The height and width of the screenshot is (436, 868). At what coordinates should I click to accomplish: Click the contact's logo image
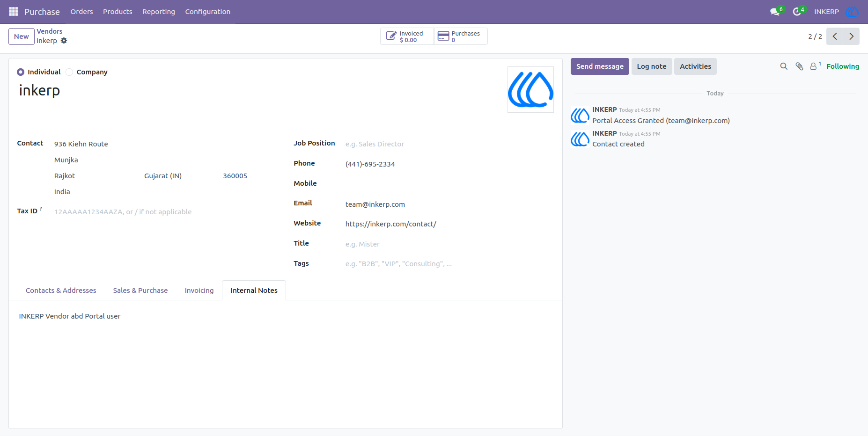[x=530, y=89]
